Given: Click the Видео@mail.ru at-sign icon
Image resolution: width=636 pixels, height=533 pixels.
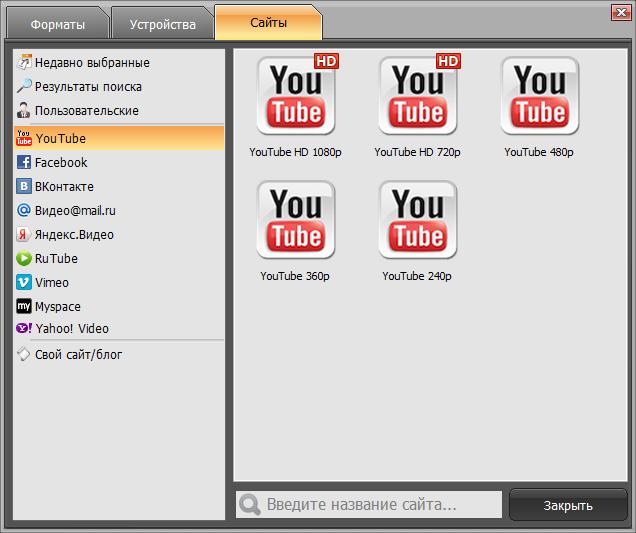Looking at the screenshot, I should pos(24,210).
